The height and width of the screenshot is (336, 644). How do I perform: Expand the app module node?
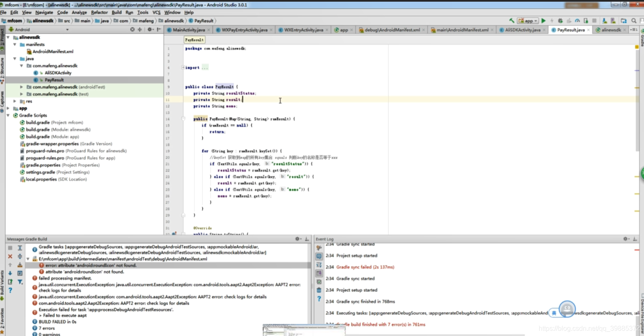click(x=8, y=108)
